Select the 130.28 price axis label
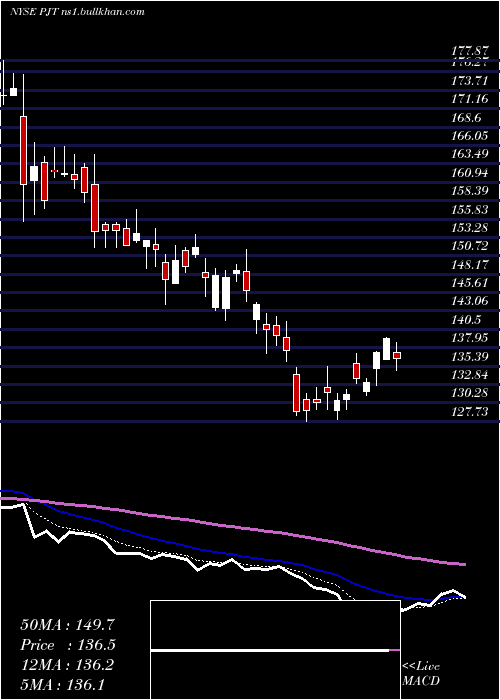The image size is (500, 700). click(x=469, y=393)
